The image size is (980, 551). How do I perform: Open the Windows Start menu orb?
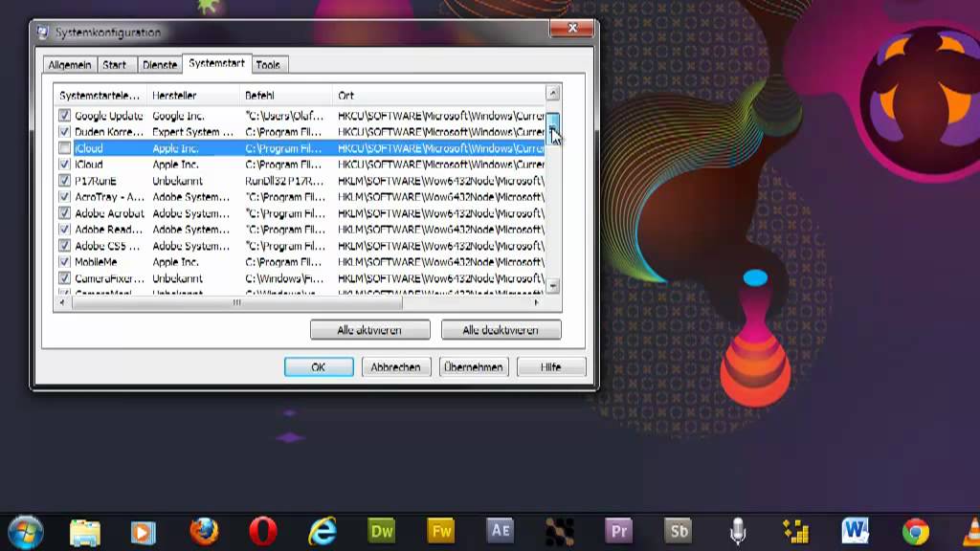pos(26,532)
